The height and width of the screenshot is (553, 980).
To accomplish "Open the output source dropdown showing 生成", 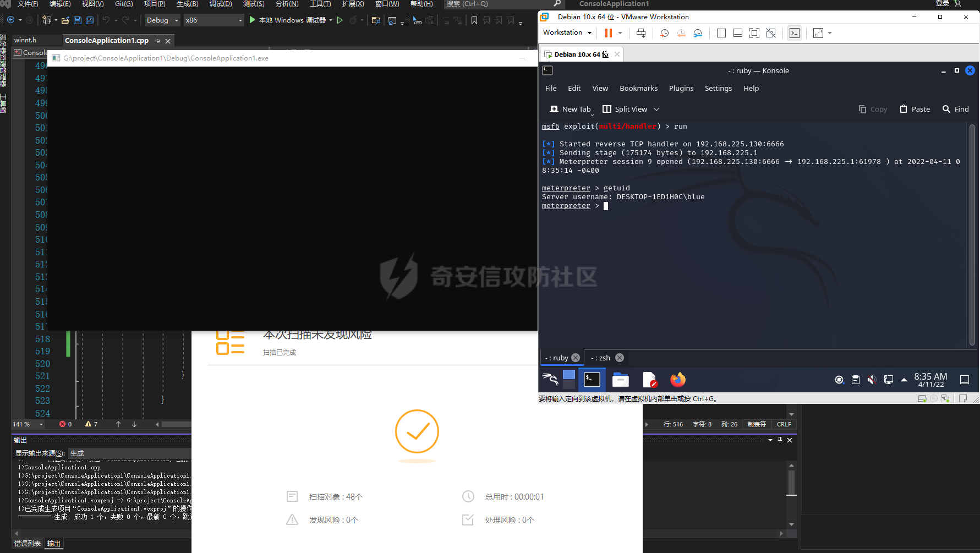I will click(130, 453).
